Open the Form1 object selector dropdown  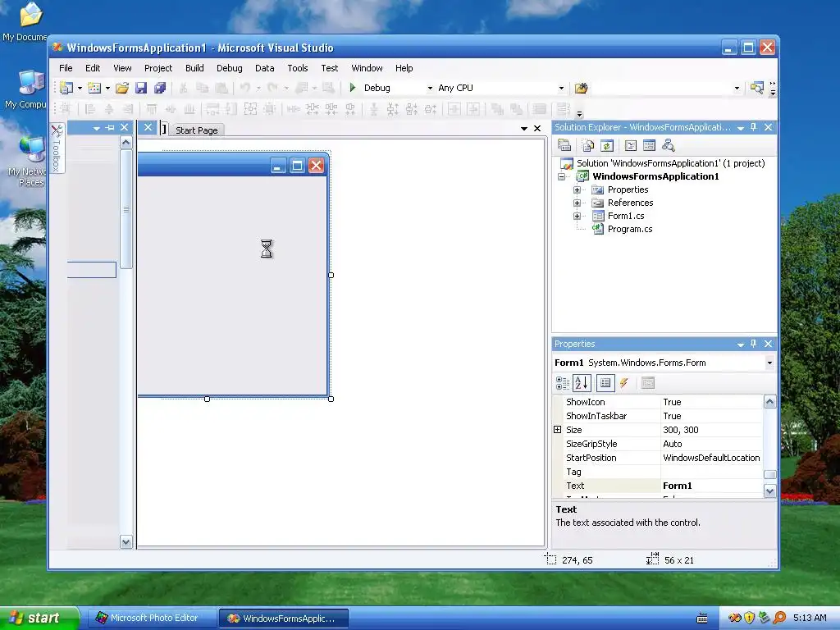coord(769,363)
